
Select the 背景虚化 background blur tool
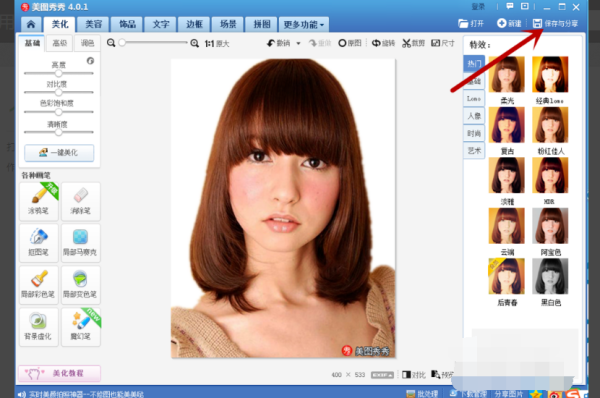coord(39,327)
